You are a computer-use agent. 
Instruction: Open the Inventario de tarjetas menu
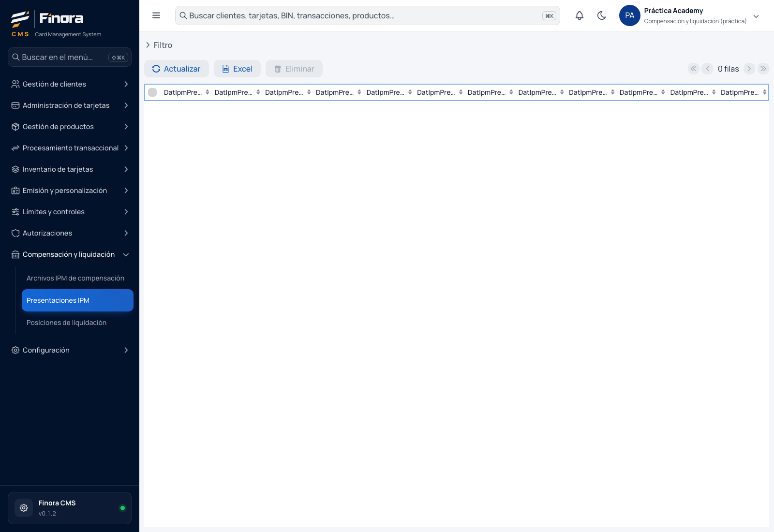point(70,169)
